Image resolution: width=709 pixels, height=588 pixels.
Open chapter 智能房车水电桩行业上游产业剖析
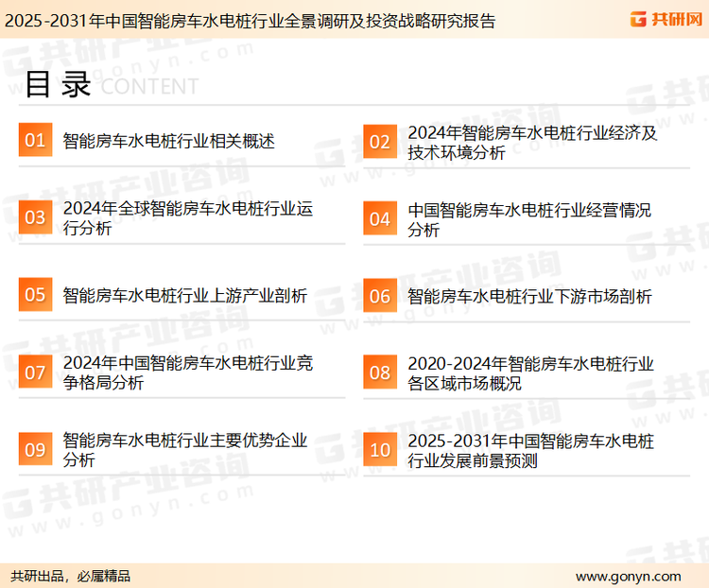(x=185, y=295)
